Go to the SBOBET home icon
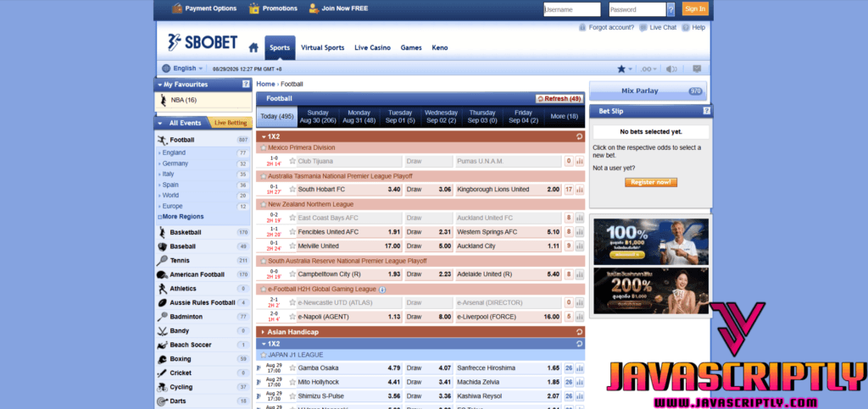Screen dimensions: 868x409 tap(253, 47)
